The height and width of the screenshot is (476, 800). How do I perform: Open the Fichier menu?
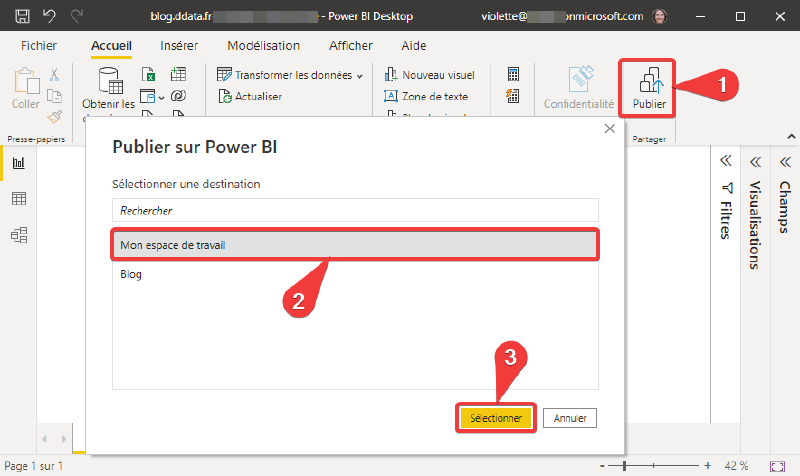pyautogui.click(x=39, y=45)
